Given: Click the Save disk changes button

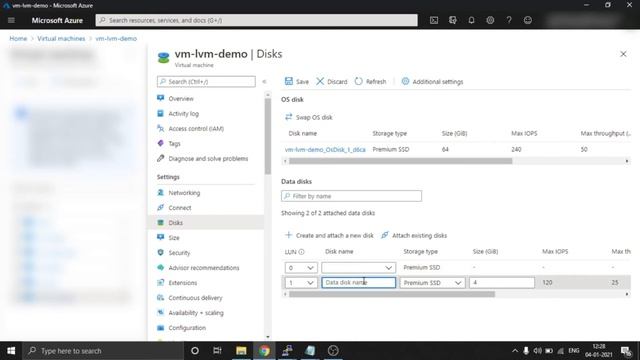Looking at the screenshot, I should (297, 82).
